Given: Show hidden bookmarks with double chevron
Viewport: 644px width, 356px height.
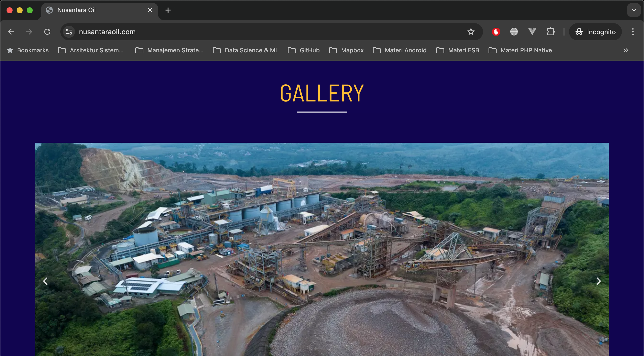Looking at the screenshot, I should click(626, 50).
